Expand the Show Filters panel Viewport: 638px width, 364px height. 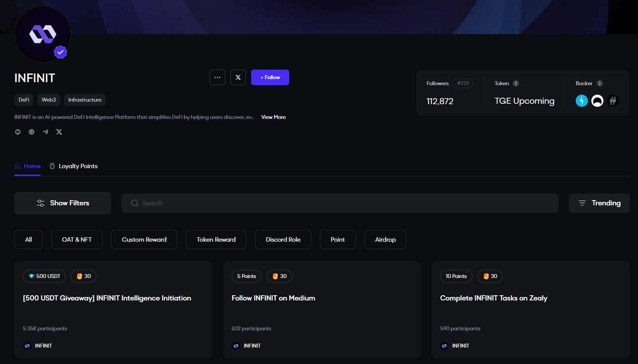tap(63, 203)
